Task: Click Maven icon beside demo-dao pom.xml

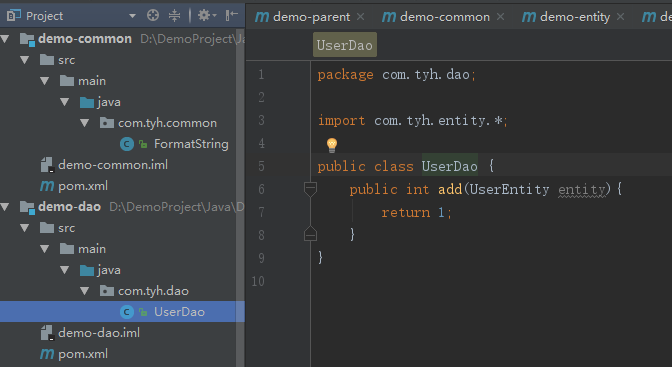Action: pos(47,355)
